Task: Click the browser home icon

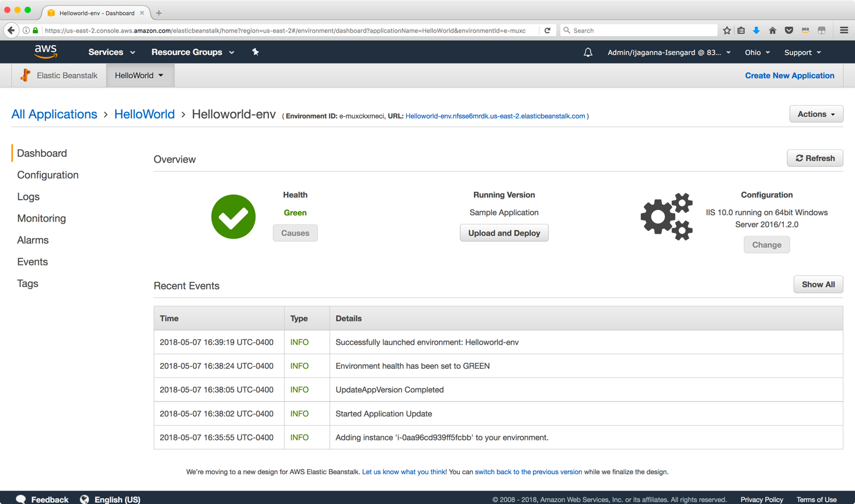Action: coord(772,30)
